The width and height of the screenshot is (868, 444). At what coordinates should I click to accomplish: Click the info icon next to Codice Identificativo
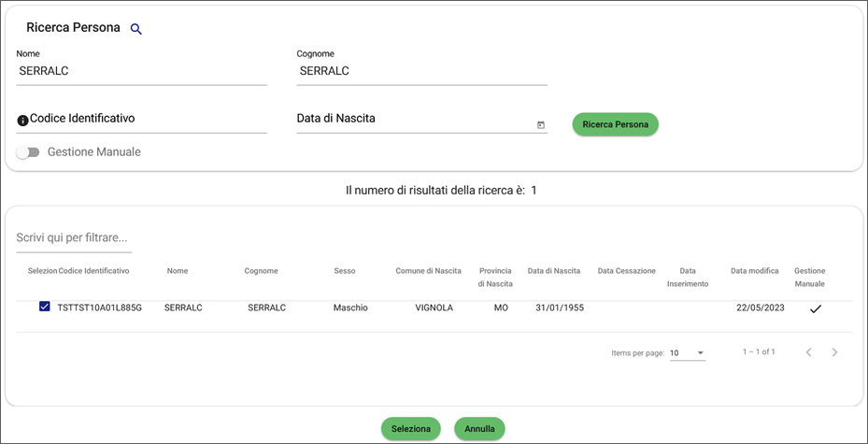click(22, 121)
